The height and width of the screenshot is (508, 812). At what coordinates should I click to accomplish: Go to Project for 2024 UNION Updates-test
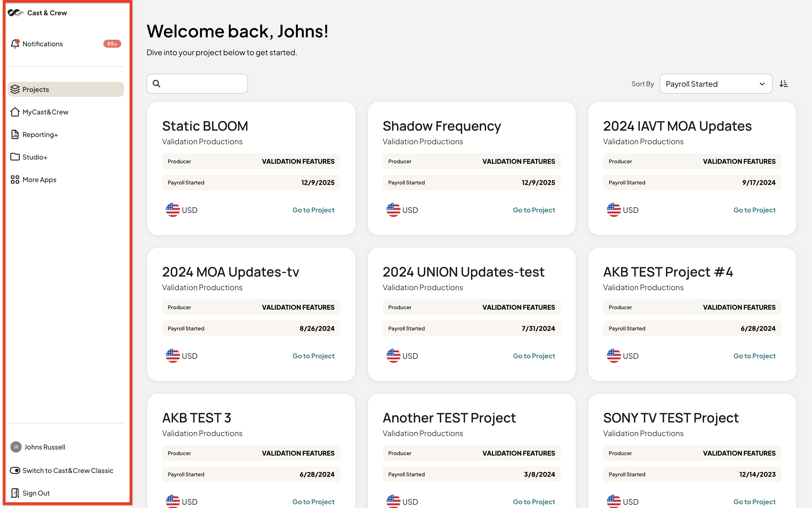tap(534, 356)
